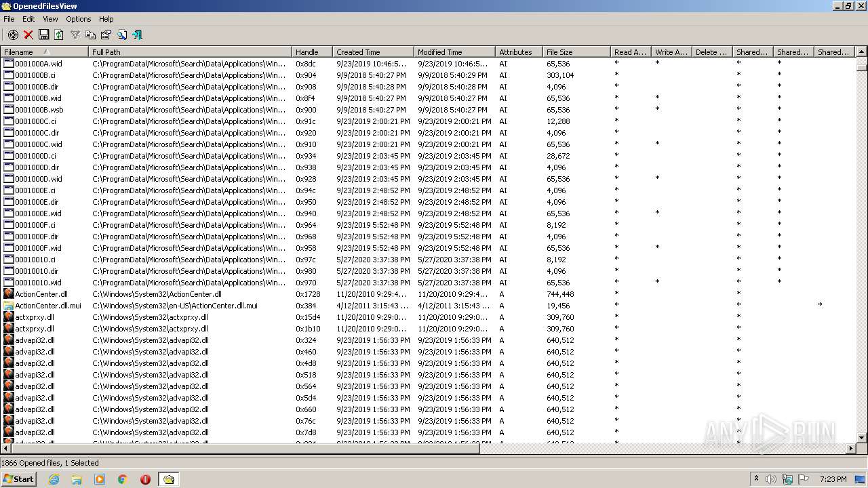Click the vertical scrollbar up arrow
Viewport: 868px width, 488px height.
click(862, 52)
